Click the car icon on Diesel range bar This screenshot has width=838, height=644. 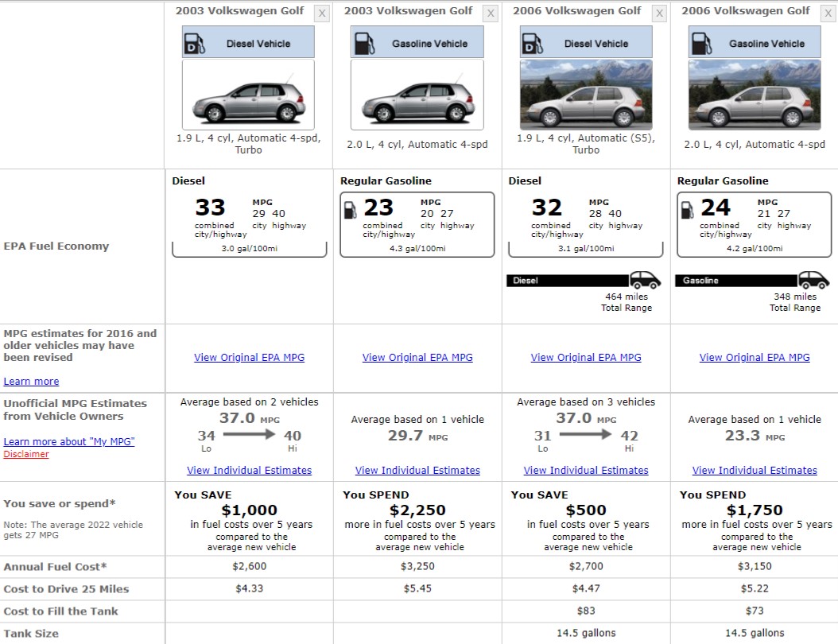[645, 280]
